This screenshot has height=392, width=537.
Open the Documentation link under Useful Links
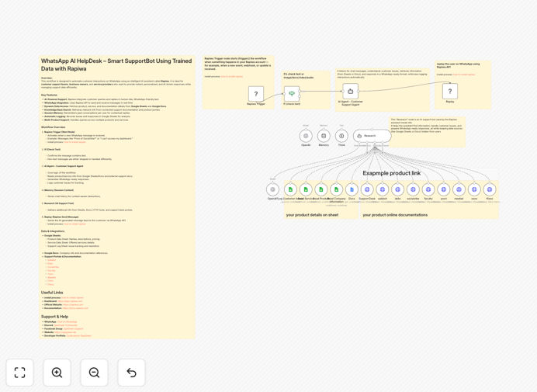75,308
